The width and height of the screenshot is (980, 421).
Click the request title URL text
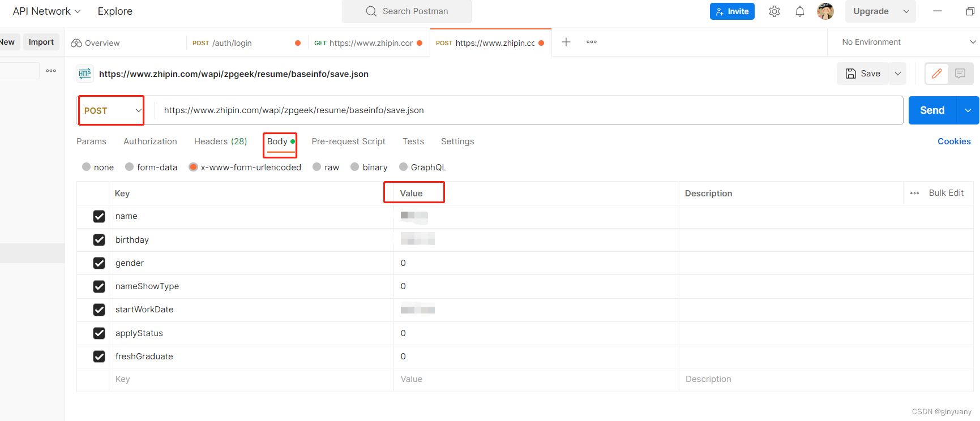point(234,74)
